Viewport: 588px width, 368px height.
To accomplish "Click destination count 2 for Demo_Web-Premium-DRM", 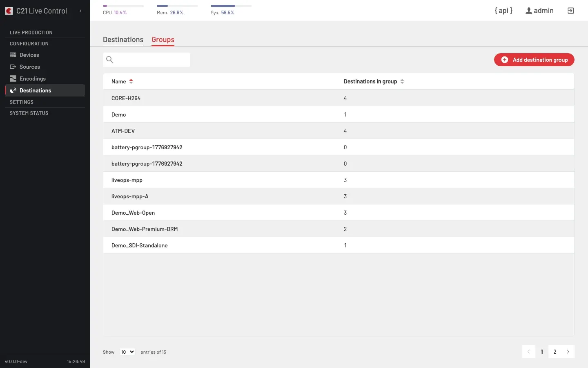I will [x=345, y=229].
